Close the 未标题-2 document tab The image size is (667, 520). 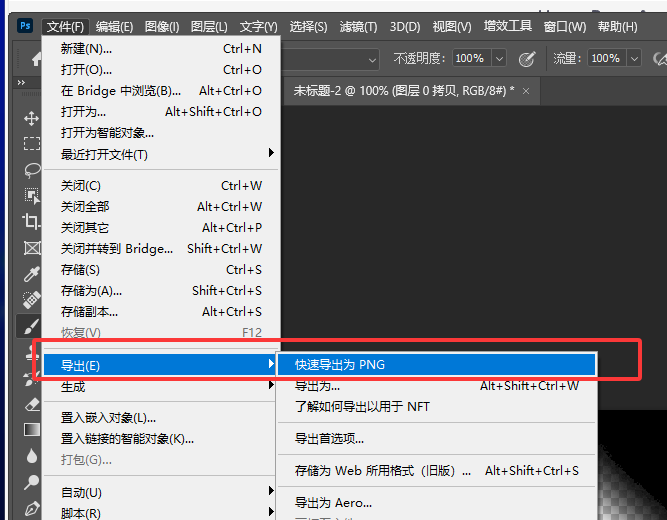pos(526,91)
